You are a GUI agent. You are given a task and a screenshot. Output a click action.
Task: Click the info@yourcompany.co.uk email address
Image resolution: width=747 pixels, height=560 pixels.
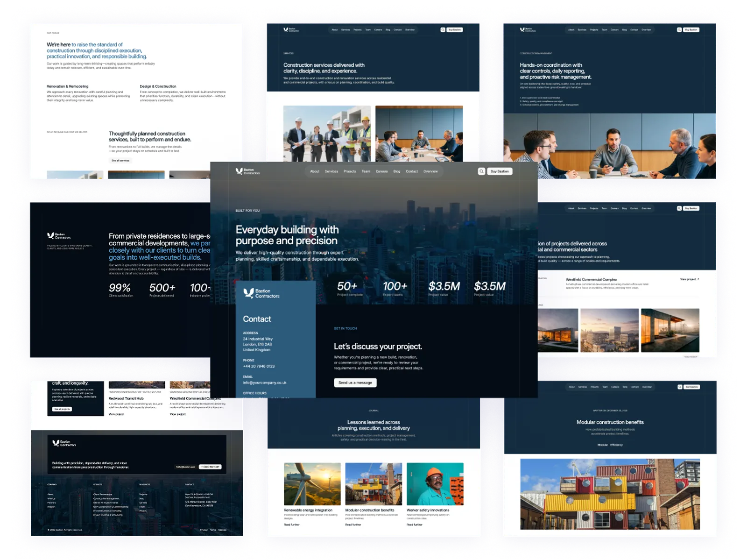pos(265,383)
